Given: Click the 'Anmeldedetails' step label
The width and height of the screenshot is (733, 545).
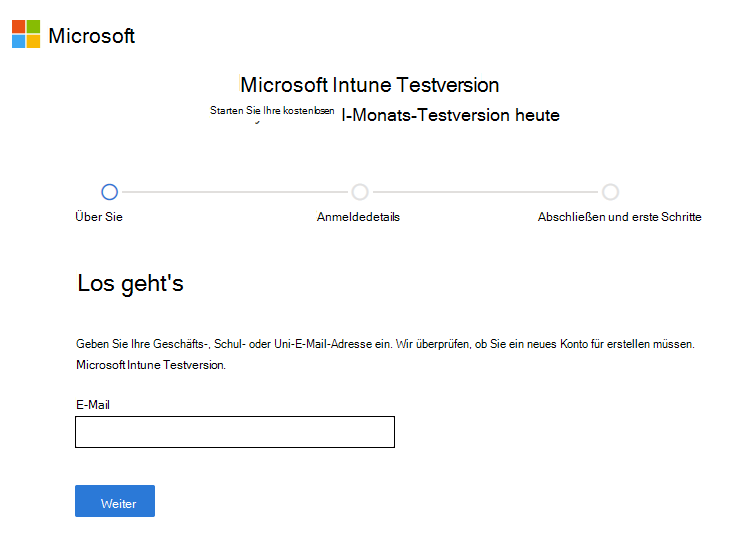Looking at the screenshot, I should (x=359, y=217).
